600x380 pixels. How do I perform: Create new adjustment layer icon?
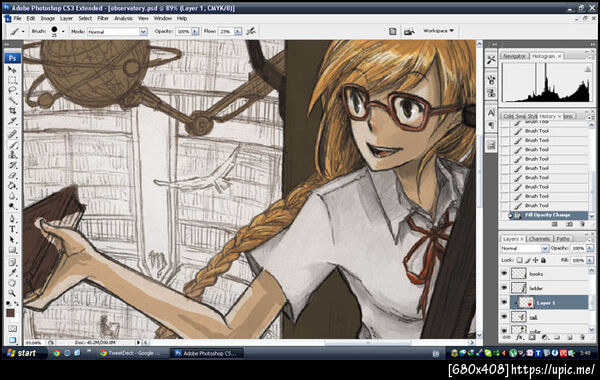(x=545, y=337)
